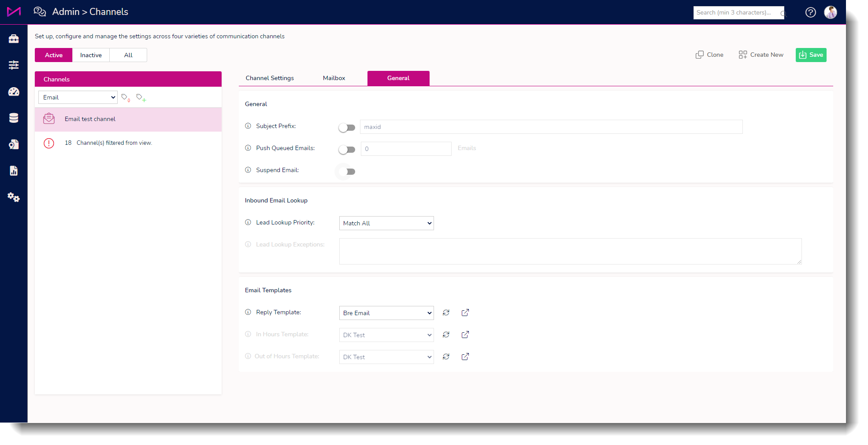Select the General tab
Image resolution: width=868 pixels, height=445 pixels.
tap(398, 78)
